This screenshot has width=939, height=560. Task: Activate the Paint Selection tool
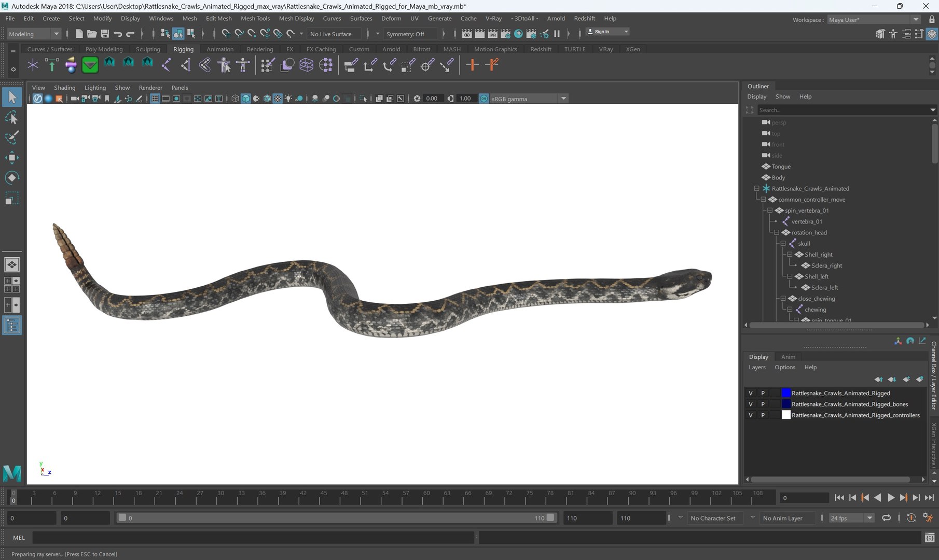12,137
